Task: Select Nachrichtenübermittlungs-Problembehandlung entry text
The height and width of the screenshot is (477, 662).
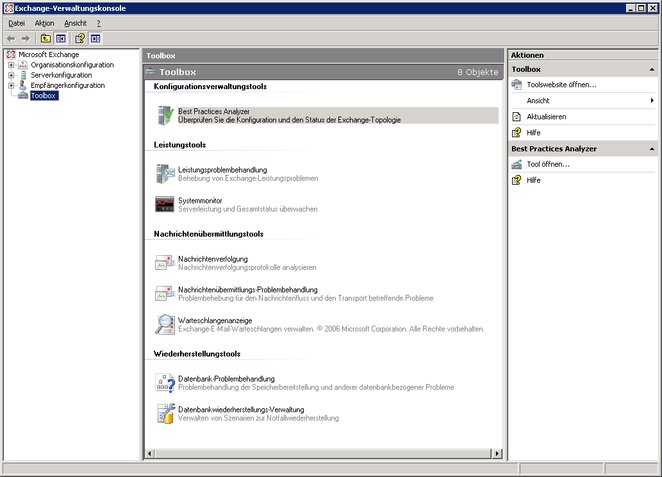Action: (248, 290)
